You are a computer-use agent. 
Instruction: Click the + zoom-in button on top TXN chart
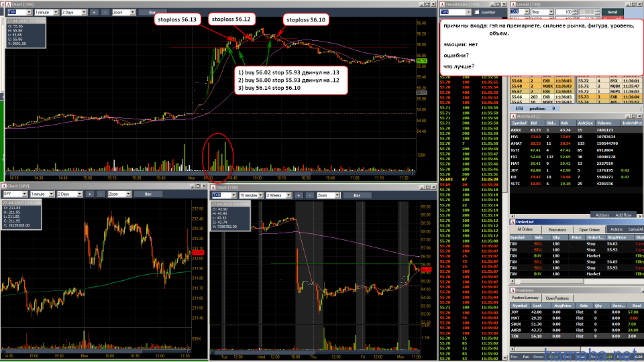coord(94,12)
